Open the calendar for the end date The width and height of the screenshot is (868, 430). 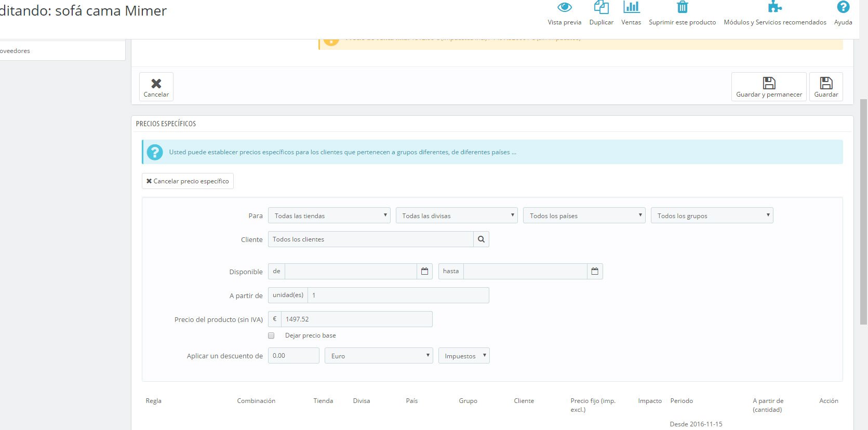(595, 272)
